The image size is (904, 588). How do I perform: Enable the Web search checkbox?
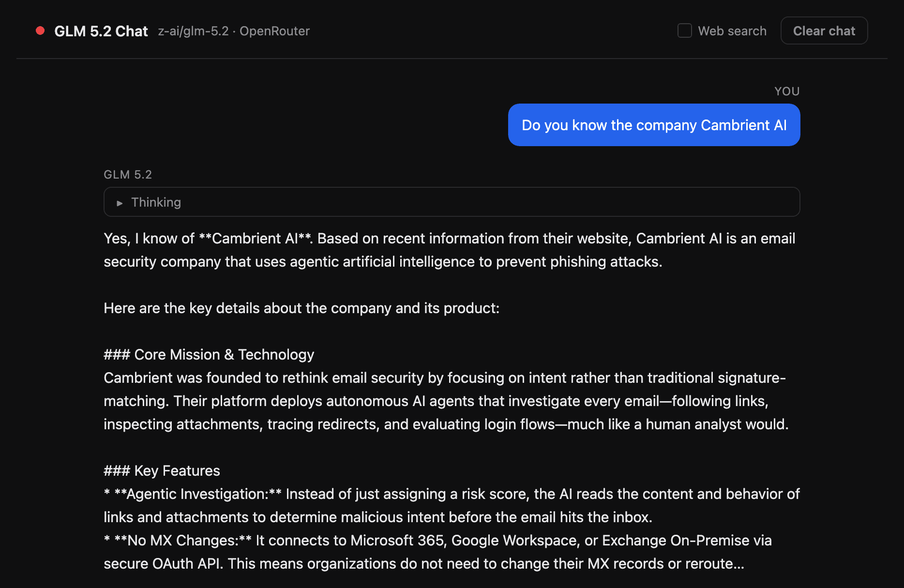click(x=684, y=30)
